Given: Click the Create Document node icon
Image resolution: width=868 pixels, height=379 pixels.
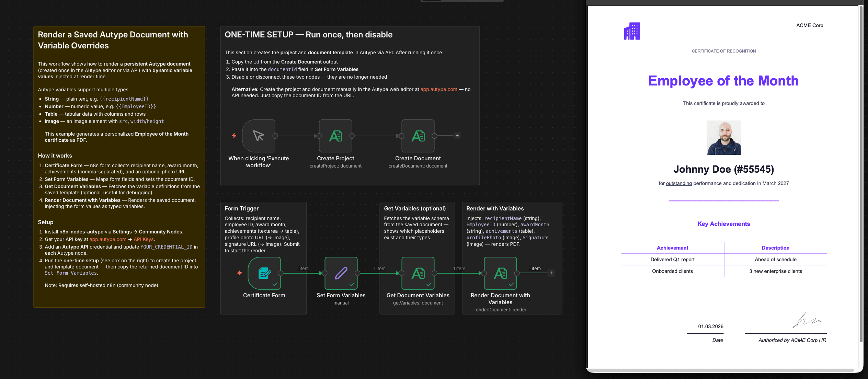Looking at the screenshot, I should [x=418, y=136].
